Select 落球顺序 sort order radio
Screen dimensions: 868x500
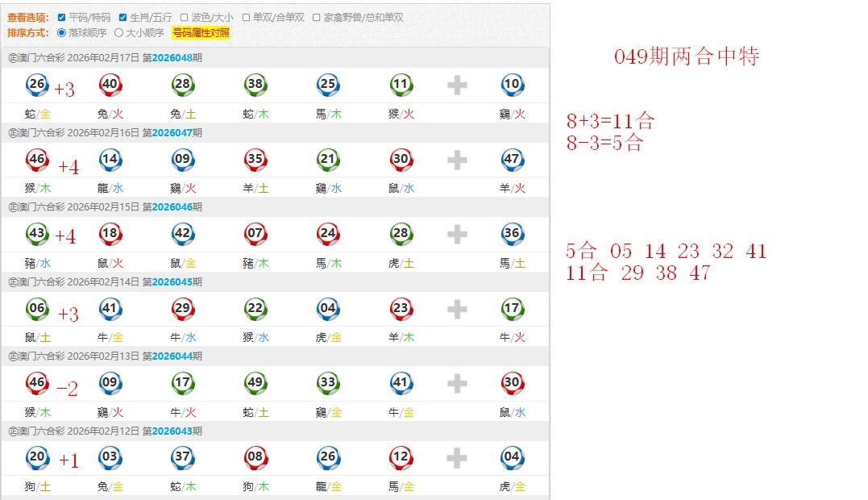(x=62, y=33)
